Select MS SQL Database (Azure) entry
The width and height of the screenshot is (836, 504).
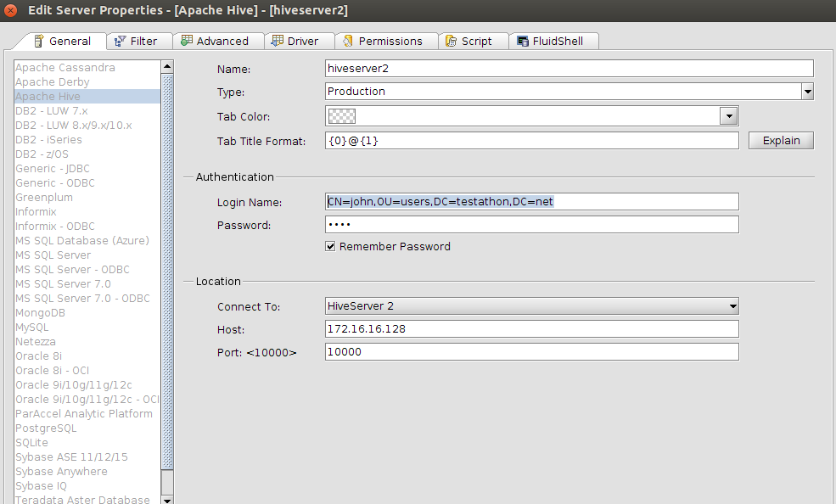[87, 240]
